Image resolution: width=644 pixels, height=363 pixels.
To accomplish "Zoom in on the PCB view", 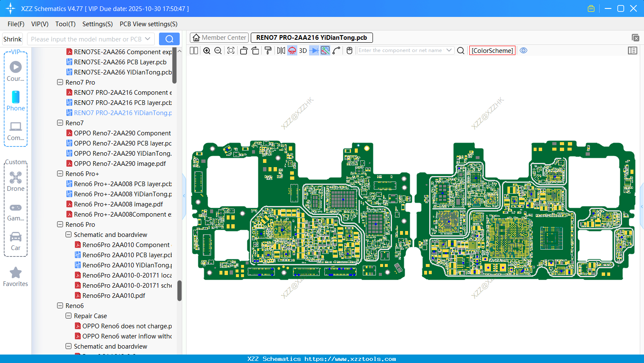I will pyautogui.click(x=207, y=51).
